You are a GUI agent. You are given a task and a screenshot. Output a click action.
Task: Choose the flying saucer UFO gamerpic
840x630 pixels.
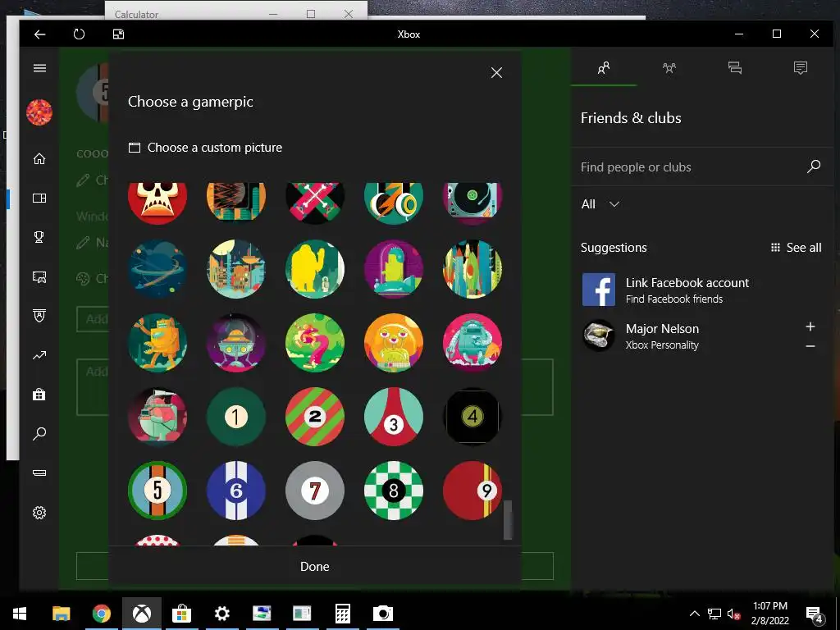click(x=236, y=343)
